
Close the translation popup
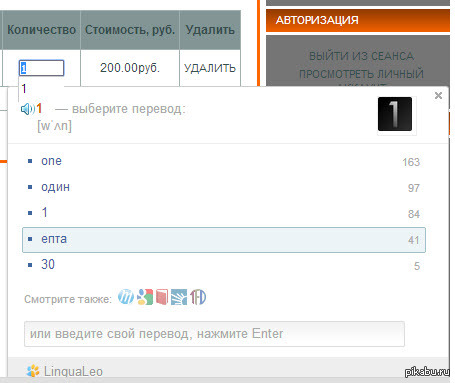pos(438,96)
